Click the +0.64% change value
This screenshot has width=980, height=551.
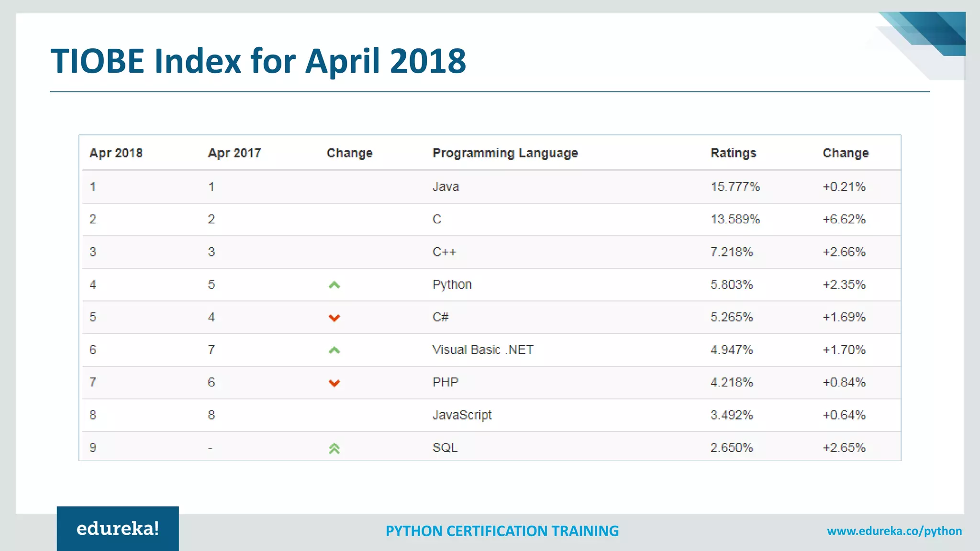pyautogui.click(x=844, y=415)
